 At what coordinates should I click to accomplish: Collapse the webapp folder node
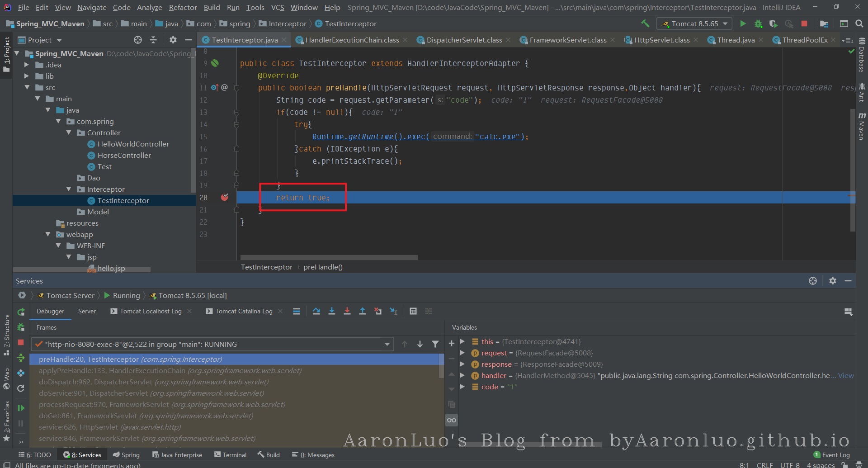tap(48, 234)
